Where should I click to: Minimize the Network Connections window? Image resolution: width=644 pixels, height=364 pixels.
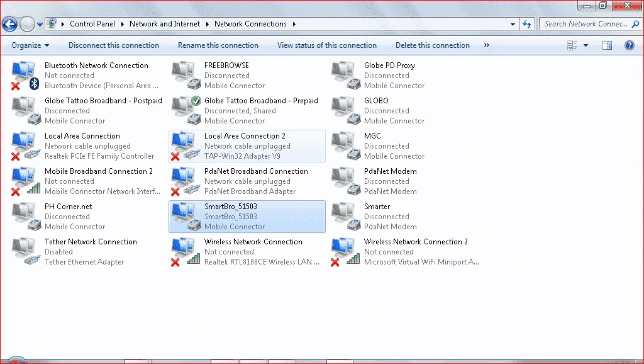point(587,6)
